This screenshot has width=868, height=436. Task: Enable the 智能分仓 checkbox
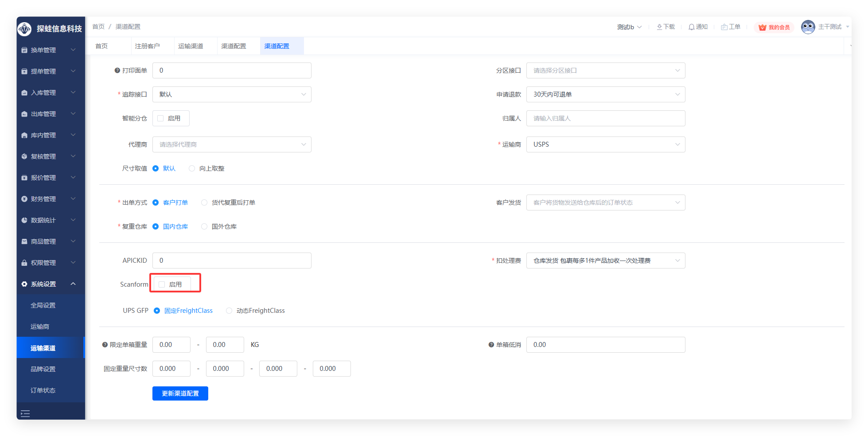[160, 118]
